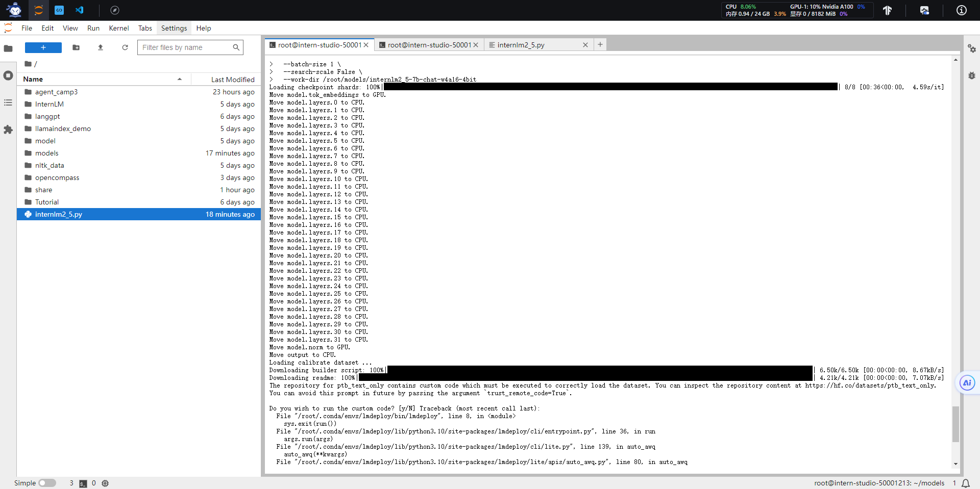Select the nltk_data folder

point(139,165)
